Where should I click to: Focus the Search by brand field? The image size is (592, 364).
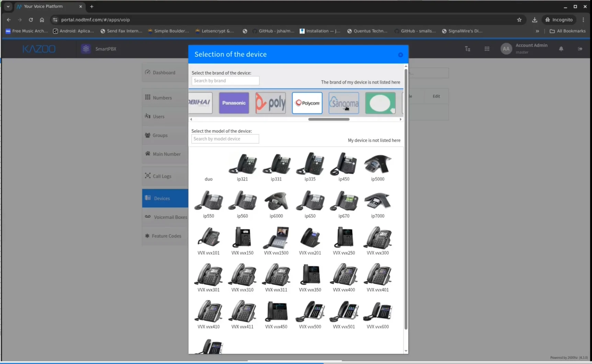[225, 81]
